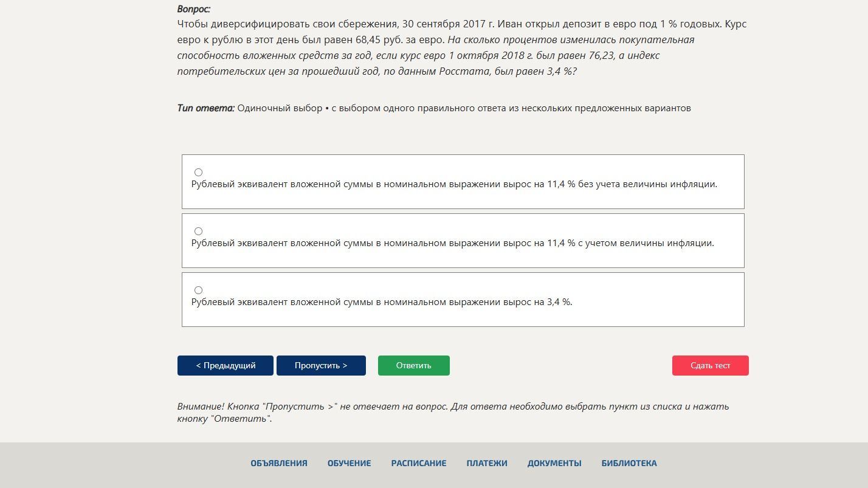Open the БИБЛИОТЕКА footer link
This screenshot has height=488, width=868.
point(629,463)
